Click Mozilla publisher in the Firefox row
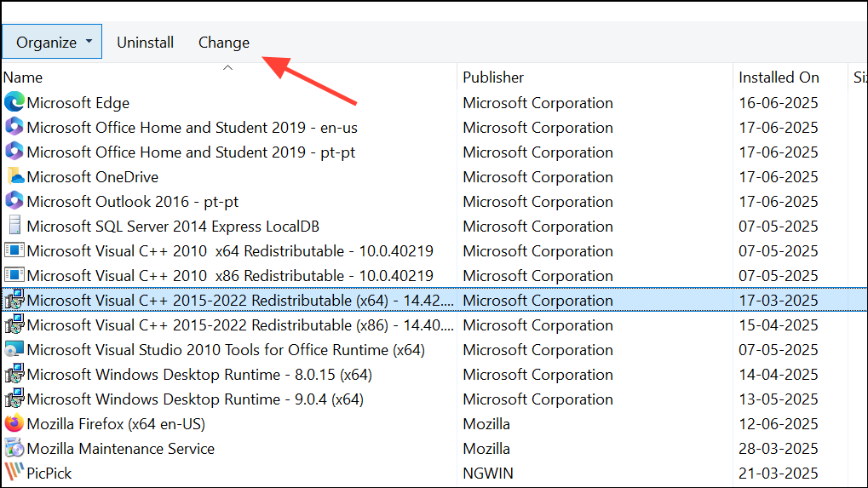The height and width of the screenshot is (488, 868). point(486,424)
